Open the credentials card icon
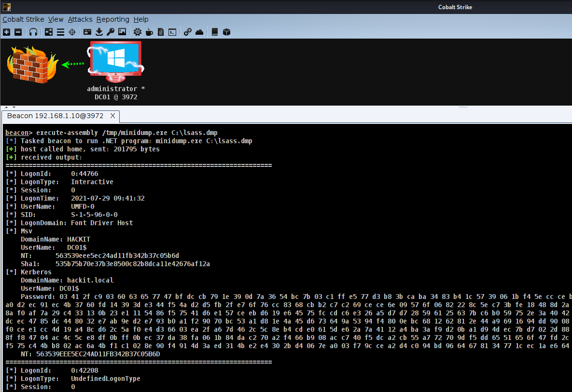This screenshot has width=572, height=392. [x=87, y=32]
